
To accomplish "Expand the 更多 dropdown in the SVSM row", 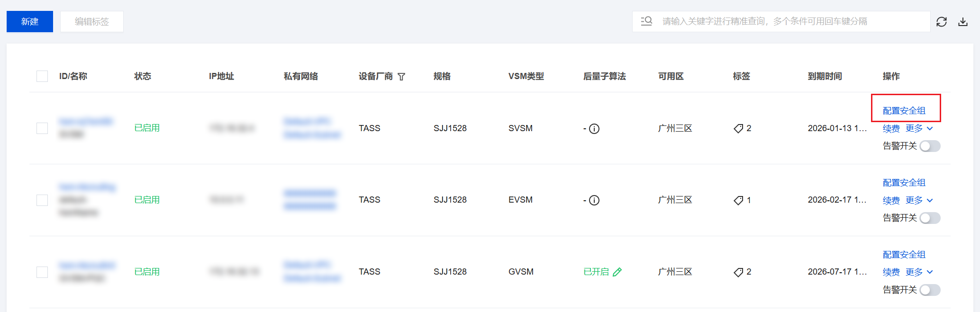I will [x=919, y=128].
